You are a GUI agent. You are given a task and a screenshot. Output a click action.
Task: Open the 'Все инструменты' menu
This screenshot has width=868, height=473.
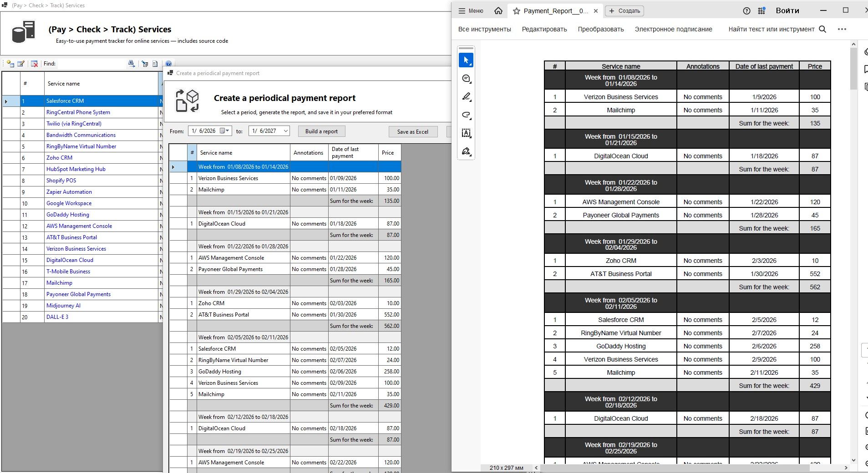(484, 29)
